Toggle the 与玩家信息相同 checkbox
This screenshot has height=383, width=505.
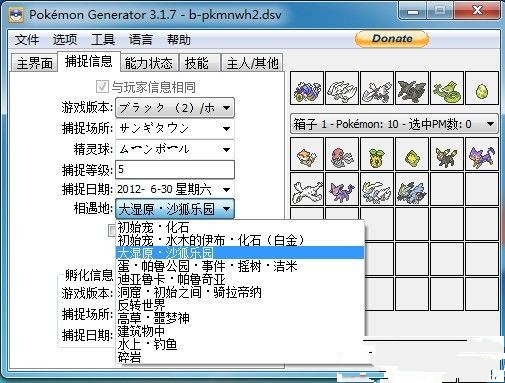pos(102,87)
